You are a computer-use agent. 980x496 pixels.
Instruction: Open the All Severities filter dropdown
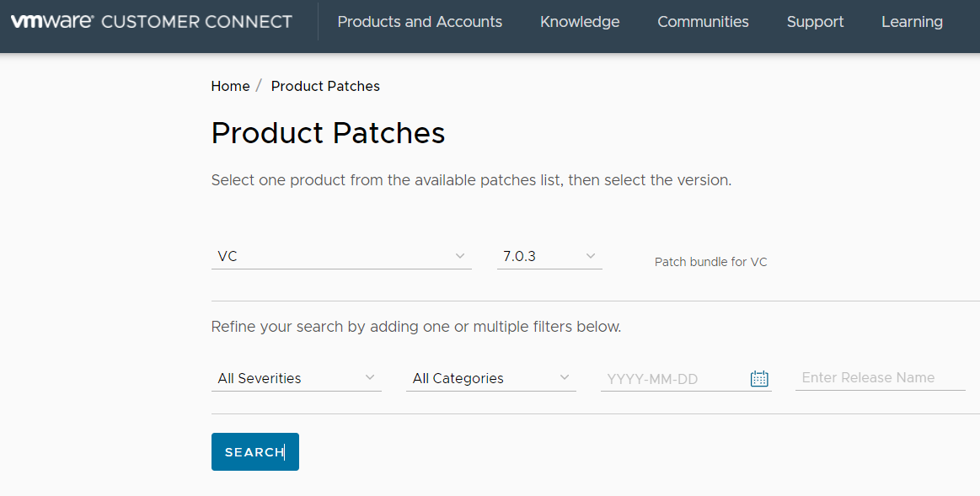[297, 379]
